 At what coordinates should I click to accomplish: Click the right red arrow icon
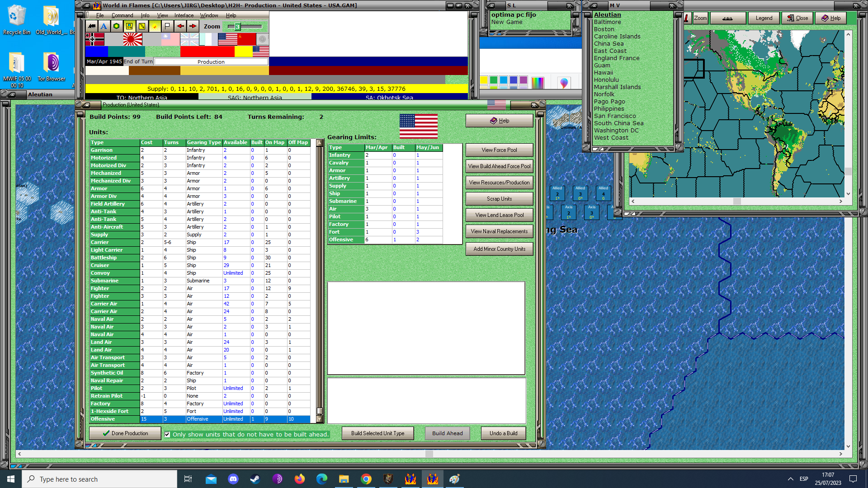tap(193, 26)
